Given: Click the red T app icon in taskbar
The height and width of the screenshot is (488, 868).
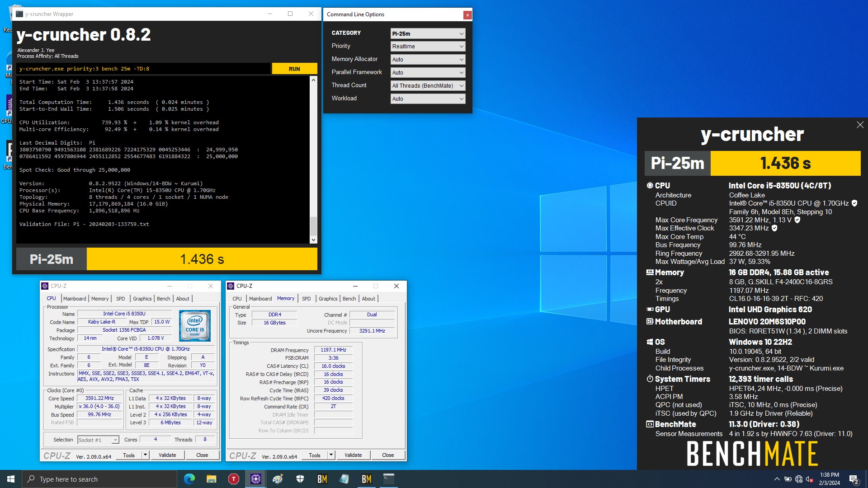Looking at the screenshot, I should [233, 479].
